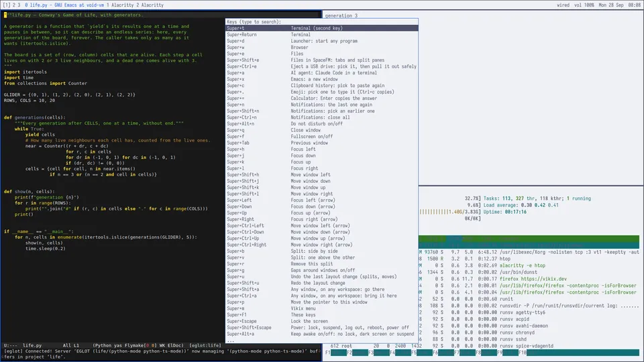
Task: Open the Vikix menu entry
Action: tap(322, 308)
